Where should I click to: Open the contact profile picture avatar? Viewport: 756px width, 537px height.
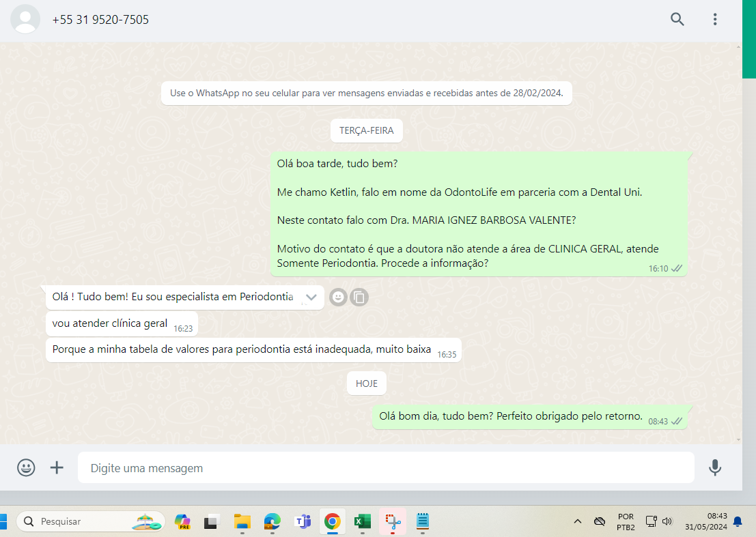tap(25, 19)
